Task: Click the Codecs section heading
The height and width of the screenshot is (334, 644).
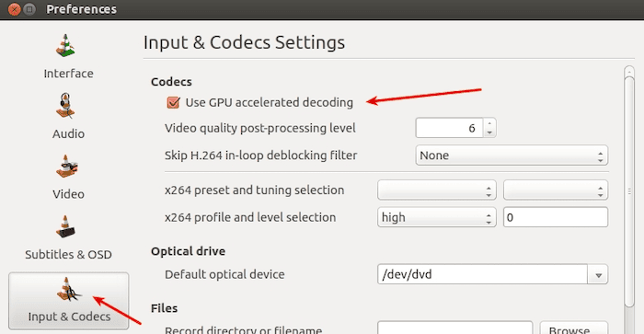Action: point(171,82)
